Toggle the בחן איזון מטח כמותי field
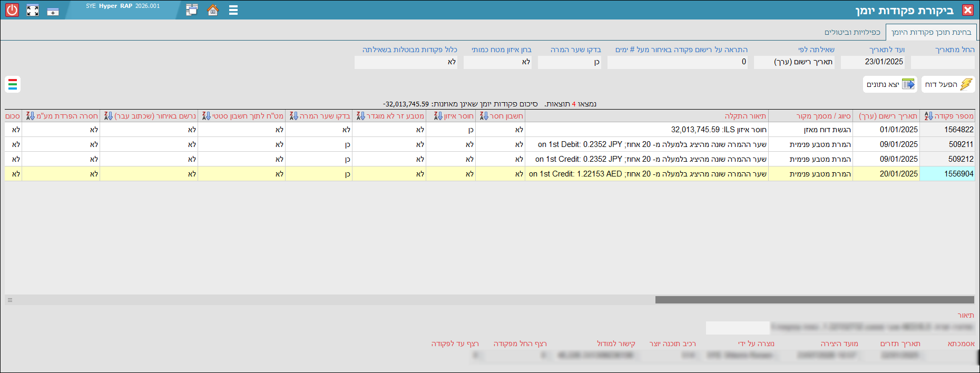This screenshot has height=373, width=980. click(498, 62)
